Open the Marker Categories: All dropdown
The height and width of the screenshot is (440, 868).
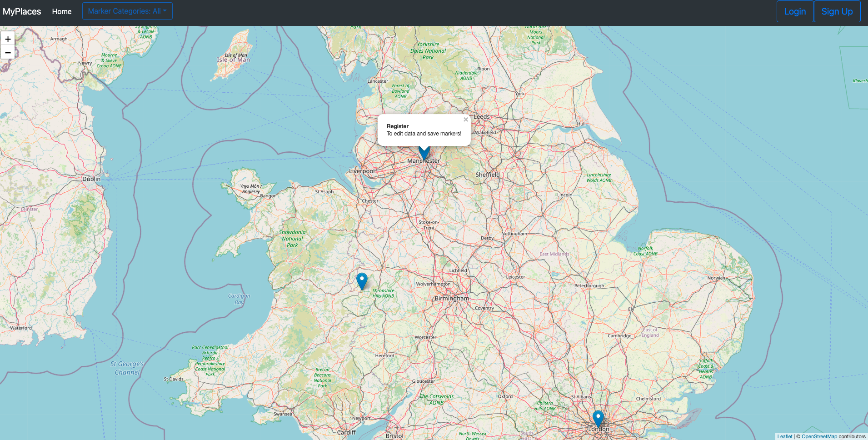click(x=127, y=11)
